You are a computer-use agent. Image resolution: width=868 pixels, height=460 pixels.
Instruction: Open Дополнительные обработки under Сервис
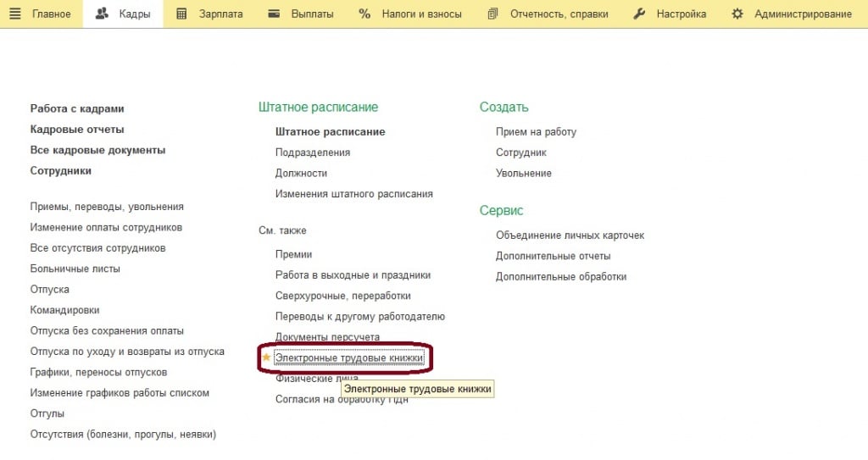pyautogui.click(x=560, y=276)
